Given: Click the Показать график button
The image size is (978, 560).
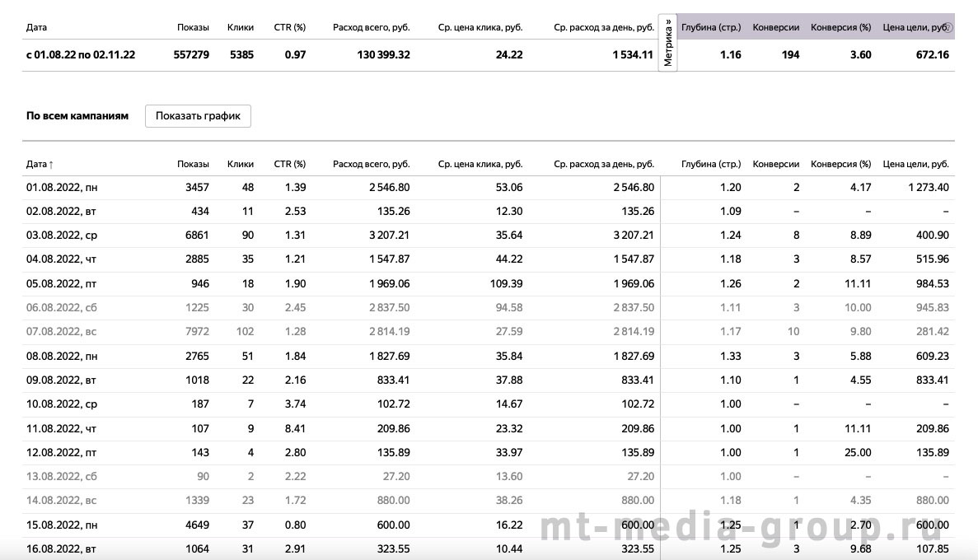Looking at the screenshot, I should pyautogui.click(x=198, y=116).
